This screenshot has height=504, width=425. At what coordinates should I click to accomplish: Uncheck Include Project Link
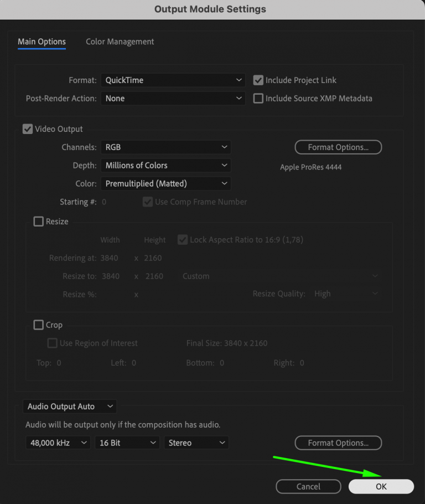click(258, 80)
